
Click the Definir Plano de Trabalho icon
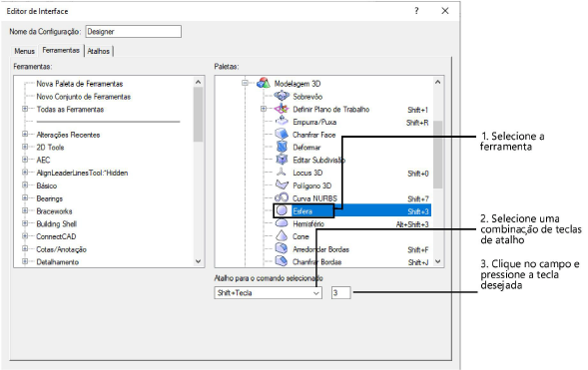pyautogui.click(x=282, y=109)
